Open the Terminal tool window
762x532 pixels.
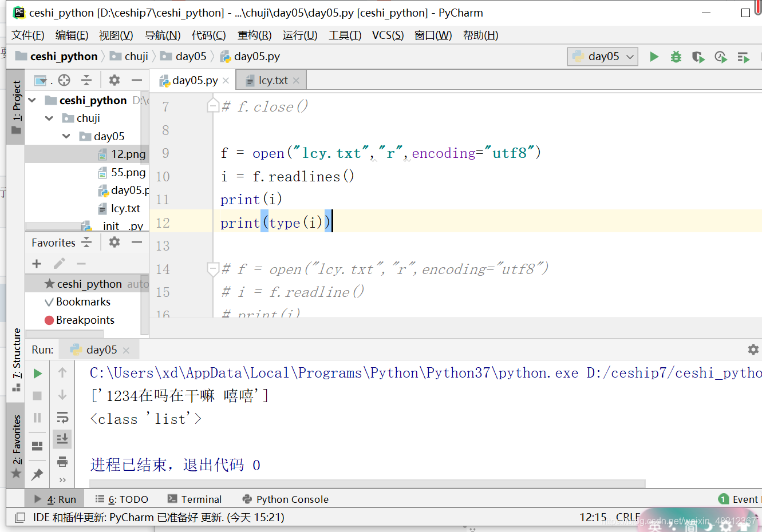[x=194, y=499]
